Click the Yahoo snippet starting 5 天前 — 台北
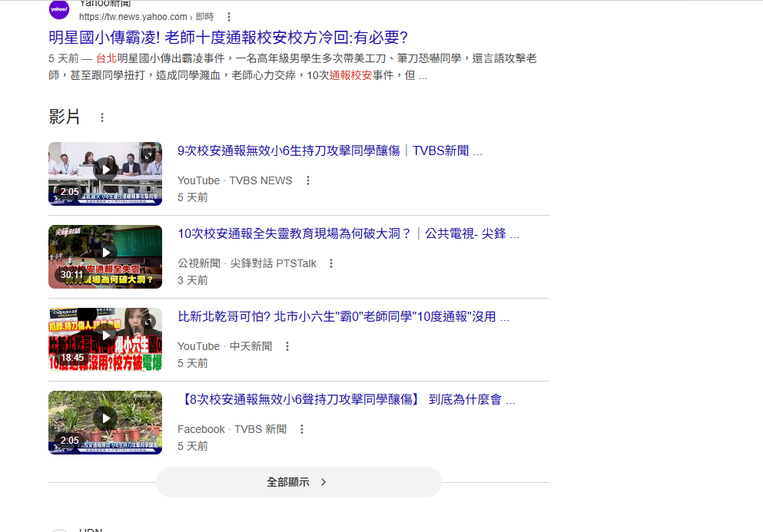 point(293,67)
